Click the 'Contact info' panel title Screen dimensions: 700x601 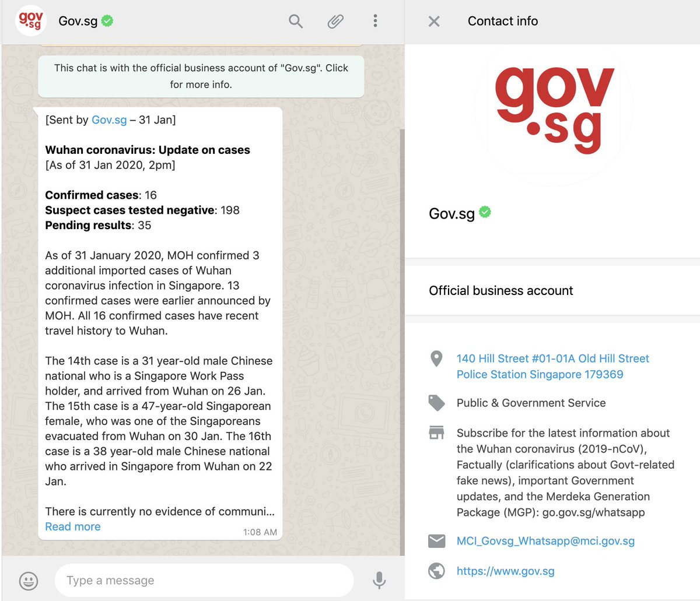(503, 21)
